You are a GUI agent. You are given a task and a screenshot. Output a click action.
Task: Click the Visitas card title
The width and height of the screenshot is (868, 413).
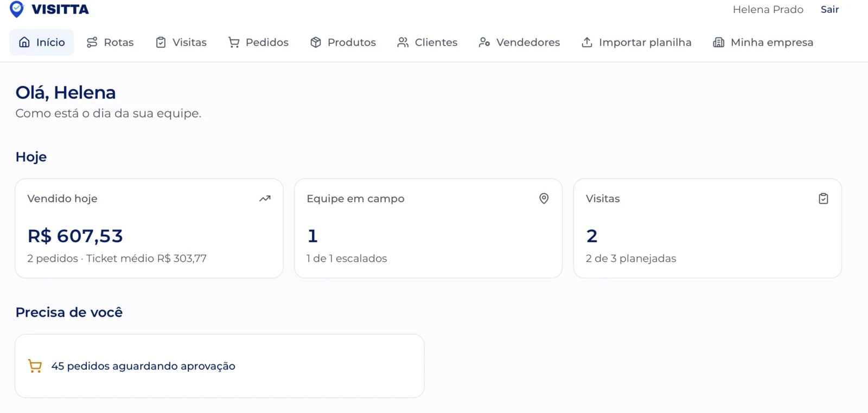tap(603, 199)
